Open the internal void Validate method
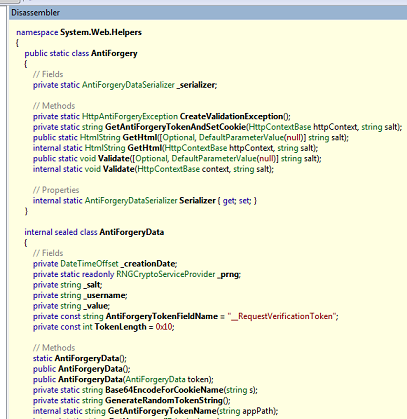The image size is (407, 419). (x=119, y=169)
